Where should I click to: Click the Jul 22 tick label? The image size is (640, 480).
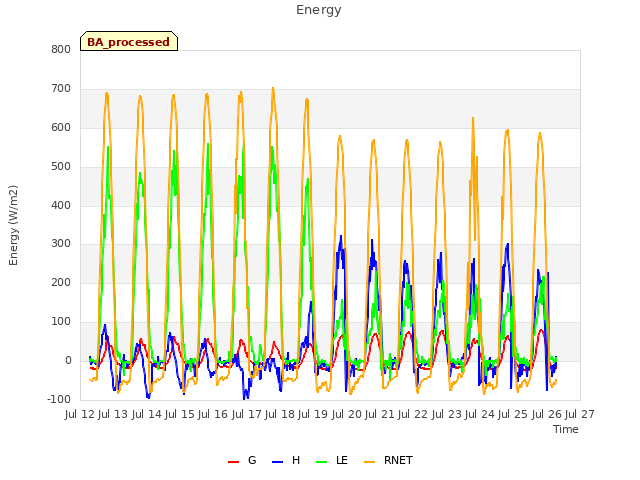(413, 414)
